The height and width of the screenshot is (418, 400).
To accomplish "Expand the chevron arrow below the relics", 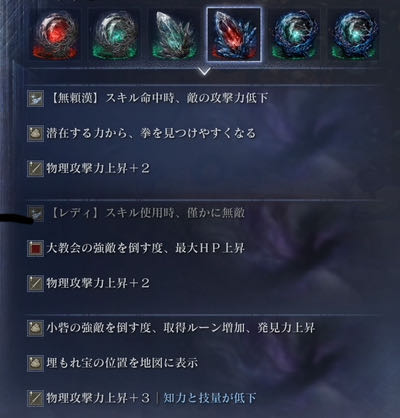I will [x=204, y=71].
